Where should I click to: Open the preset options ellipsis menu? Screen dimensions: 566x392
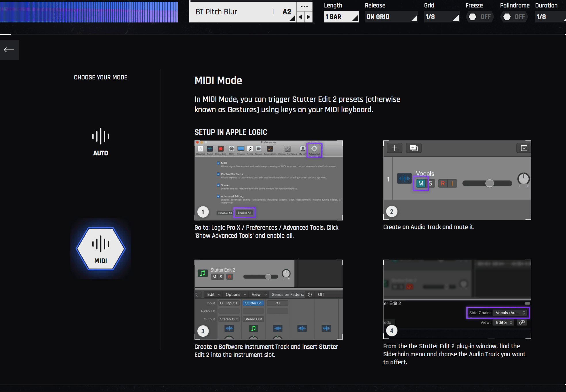304,6
